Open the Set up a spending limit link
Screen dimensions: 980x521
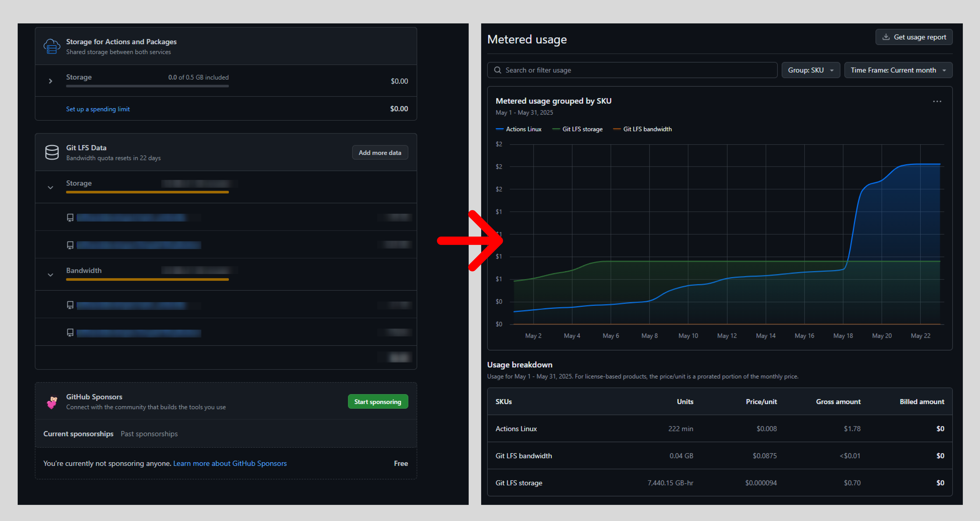click(x=98, y=109)
